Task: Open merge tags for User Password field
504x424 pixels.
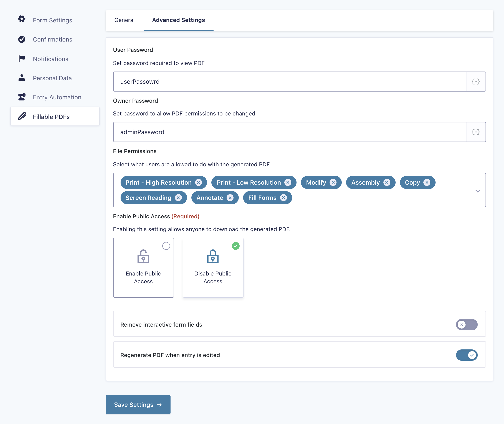Action: (476, 82)
